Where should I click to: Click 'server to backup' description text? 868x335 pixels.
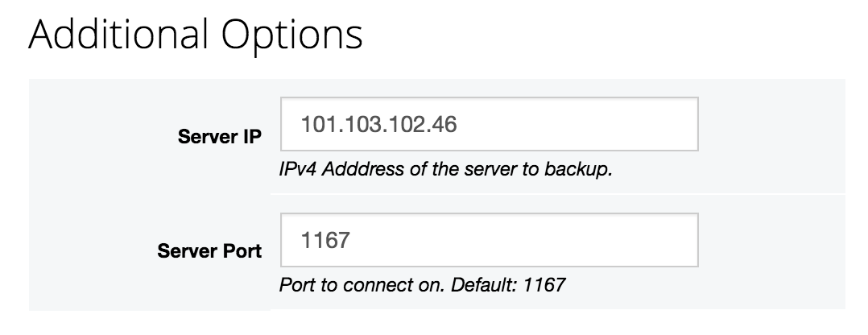[x=554, y=171]
